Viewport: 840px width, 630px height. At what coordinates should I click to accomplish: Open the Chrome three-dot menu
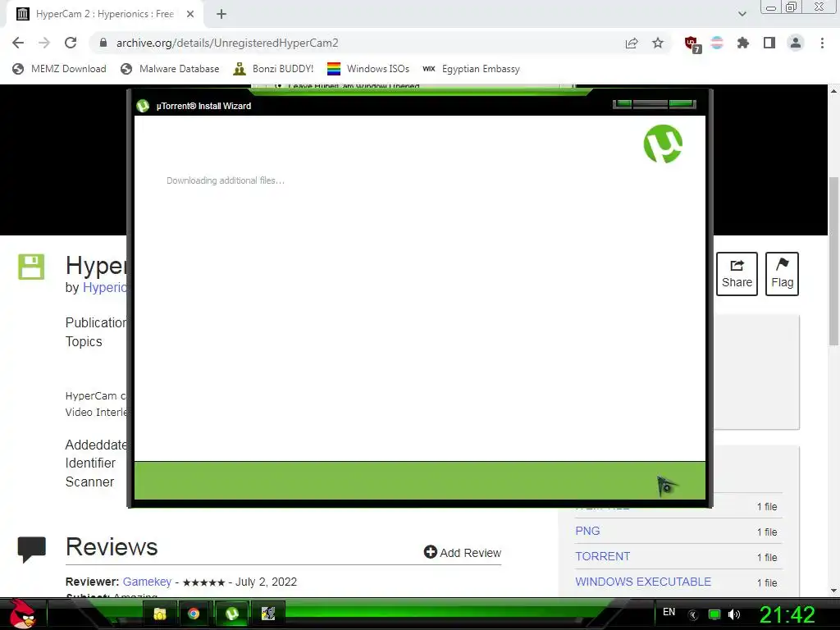tap(822, 43)
